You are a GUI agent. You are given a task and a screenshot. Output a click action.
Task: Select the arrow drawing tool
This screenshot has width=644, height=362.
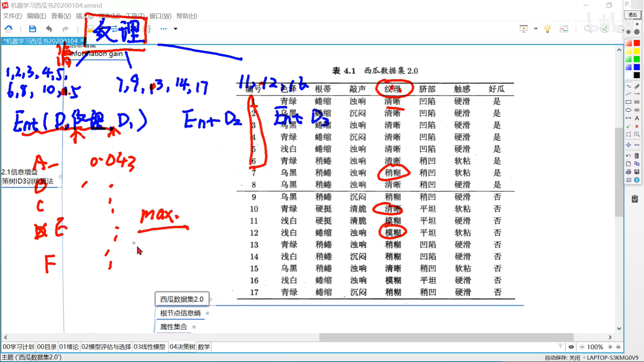636,94
